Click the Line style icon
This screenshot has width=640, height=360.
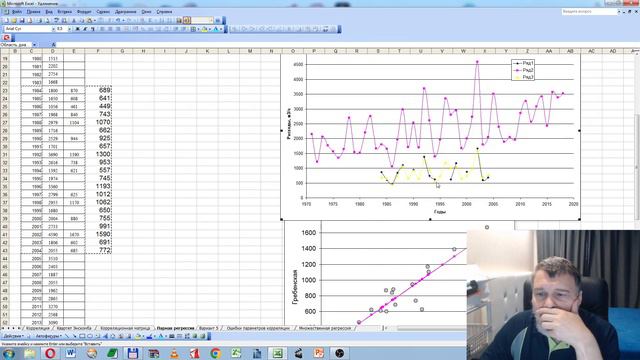tap(172, 336)
